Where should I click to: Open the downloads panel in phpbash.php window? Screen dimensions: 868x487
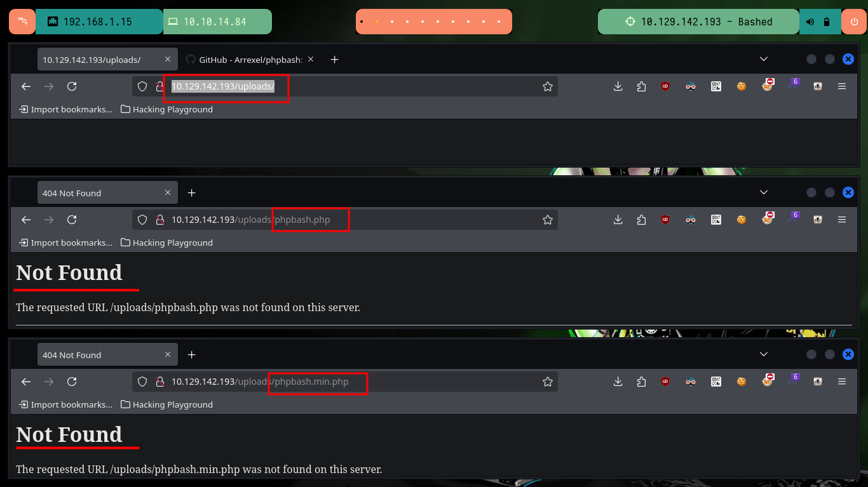pos(618,220)
